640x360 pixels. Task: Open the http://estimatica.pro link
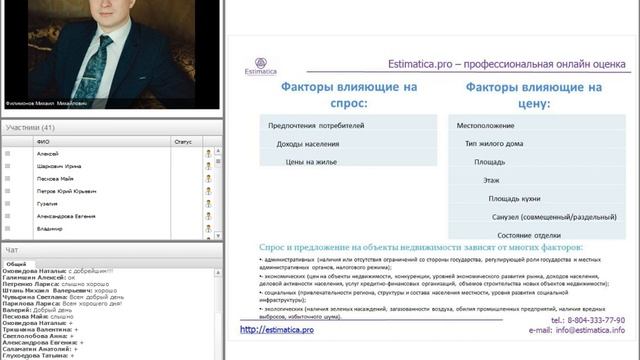tap(277, 329)
